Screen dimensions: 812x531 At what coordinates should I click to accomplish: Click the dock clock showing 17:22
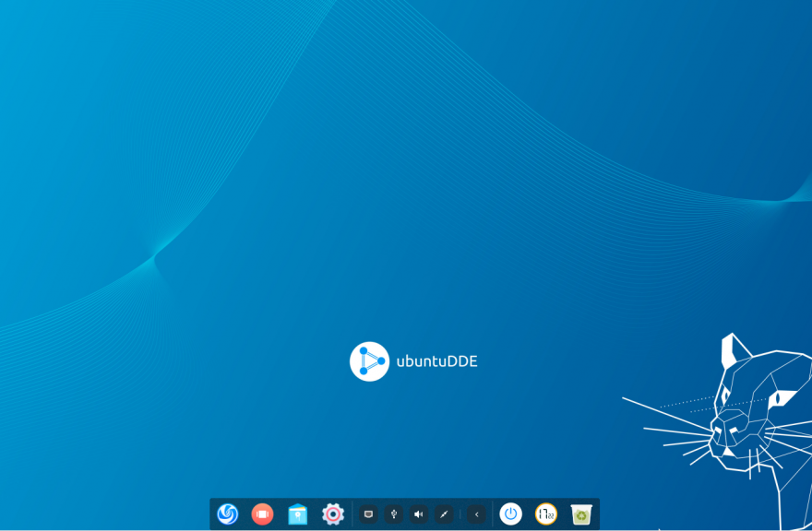546,513
